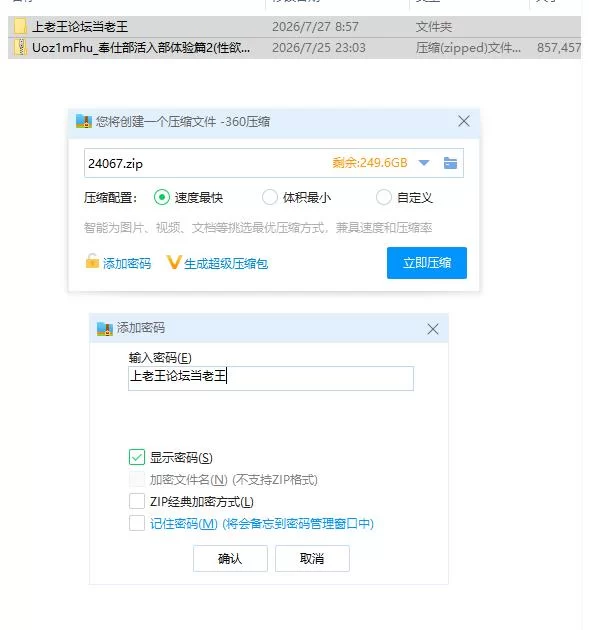Click the 添加密码 link
The height and width of the screenshot is (630, 589).
pyautogui.click(x=127, y=264)
